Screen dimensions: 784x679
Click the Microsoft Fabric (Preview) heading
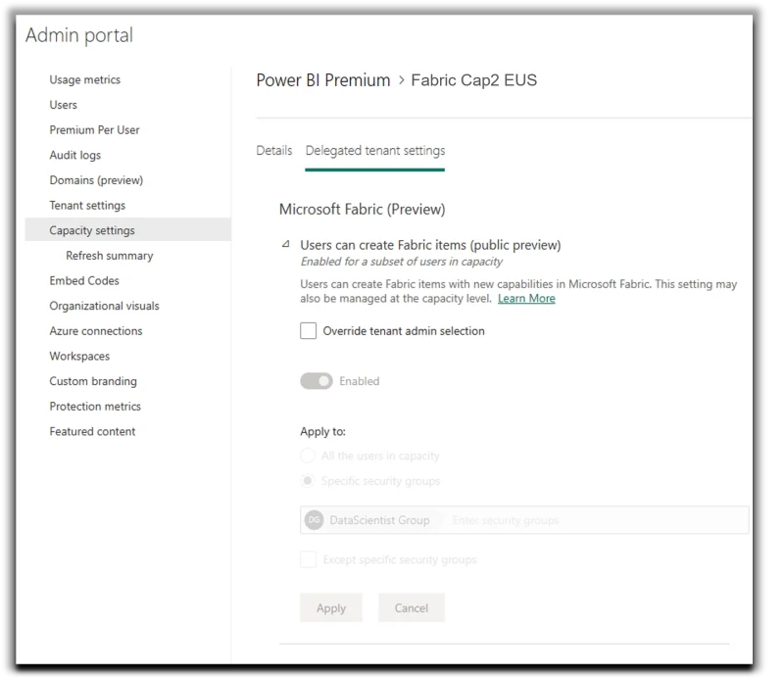click(x=362, y=209)
